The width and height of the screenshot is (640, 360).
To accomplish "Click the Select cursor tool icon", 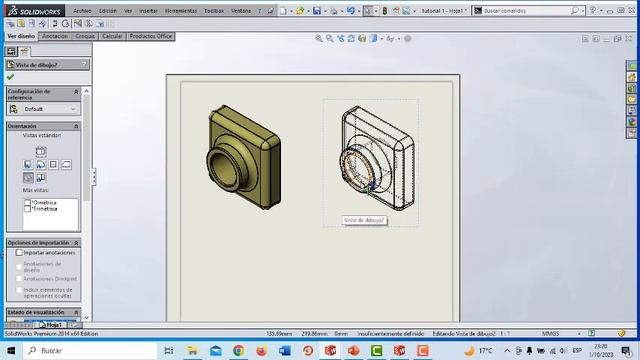I will tap(368, 11).
